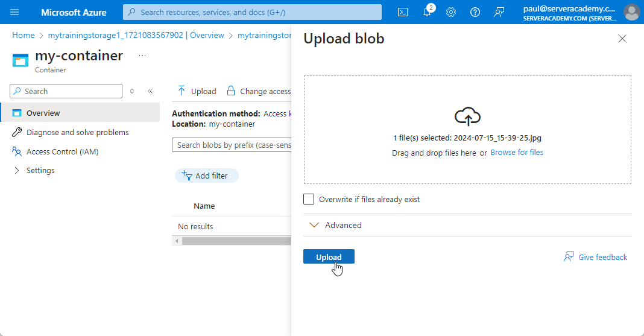
Task: Click the user account avatar
Action: point(631,12)
